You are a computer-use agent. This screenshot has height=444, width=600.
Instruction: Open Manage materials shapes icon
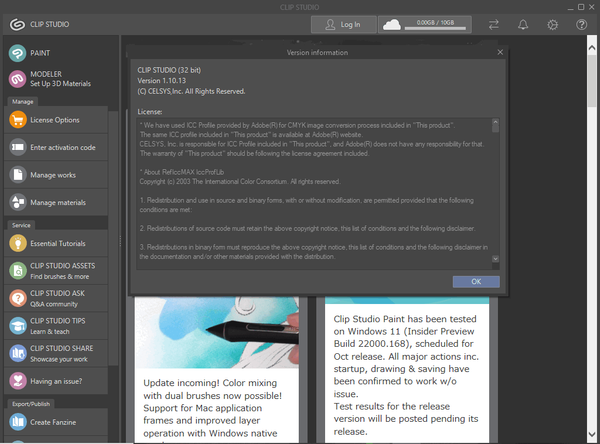coord(18,202)
